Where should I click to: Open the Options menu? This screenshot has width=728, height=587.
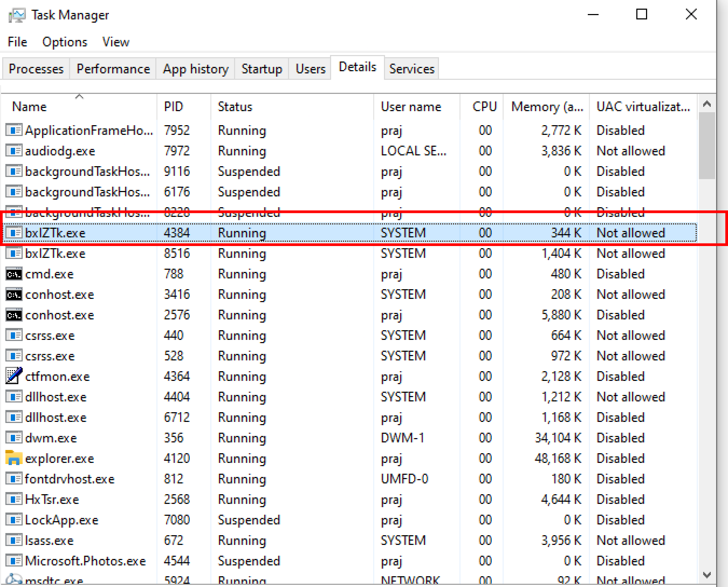coord(65,42)
